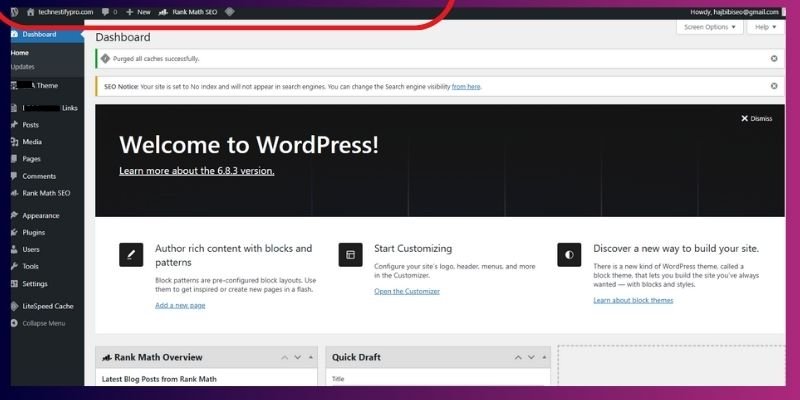Open the New content menu
The height and width of the screenshot is (400, 800).
click(x=138, y=12)
